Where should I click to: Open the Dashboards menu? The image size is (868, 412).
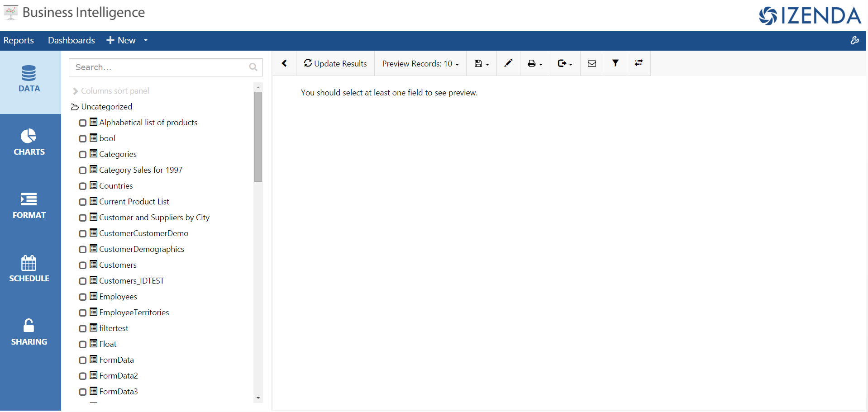click(72, 41)
